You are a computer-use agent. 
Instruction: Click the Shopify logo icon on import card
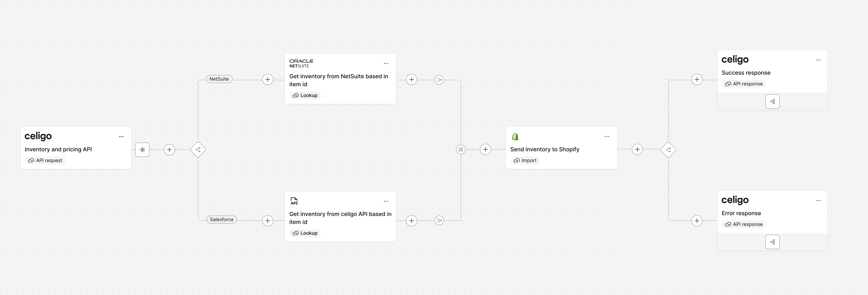515,136
